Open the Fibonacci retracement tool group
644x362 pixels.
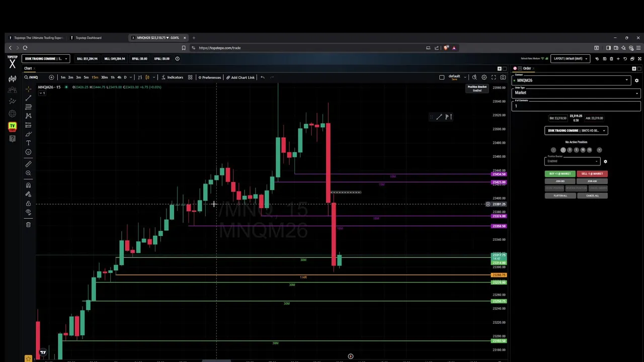point(28,107)
